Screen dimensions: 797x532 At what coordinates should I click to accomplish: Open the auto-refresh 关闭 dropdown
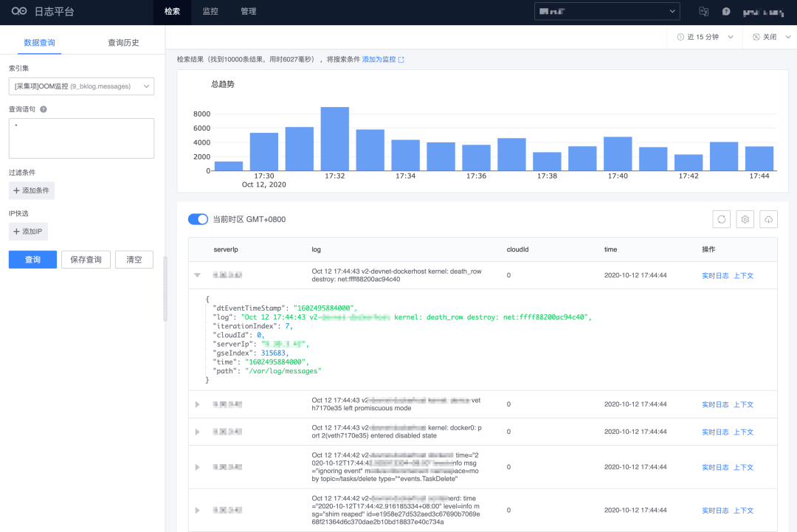[x=768, y=37]
